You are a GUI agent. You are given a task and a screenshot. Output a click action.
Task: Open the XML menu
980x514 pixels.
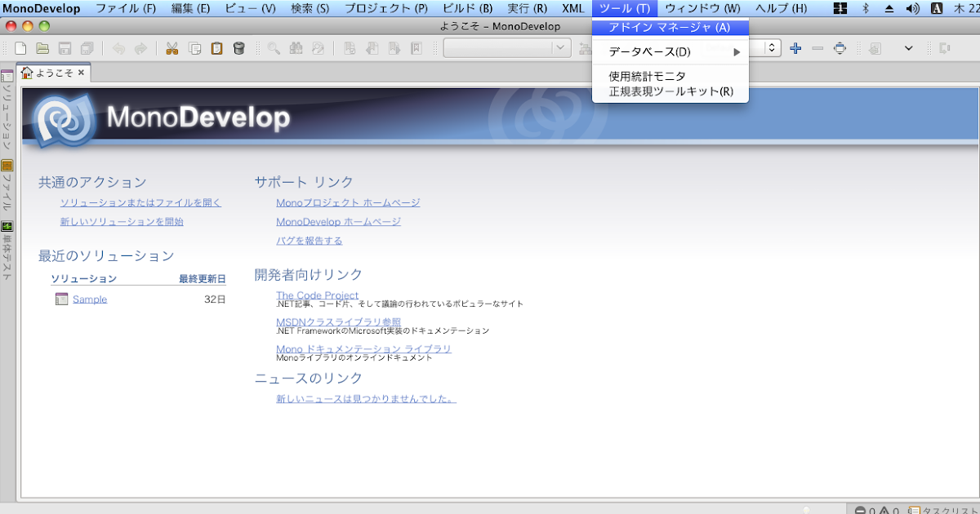tap(573, 8)
